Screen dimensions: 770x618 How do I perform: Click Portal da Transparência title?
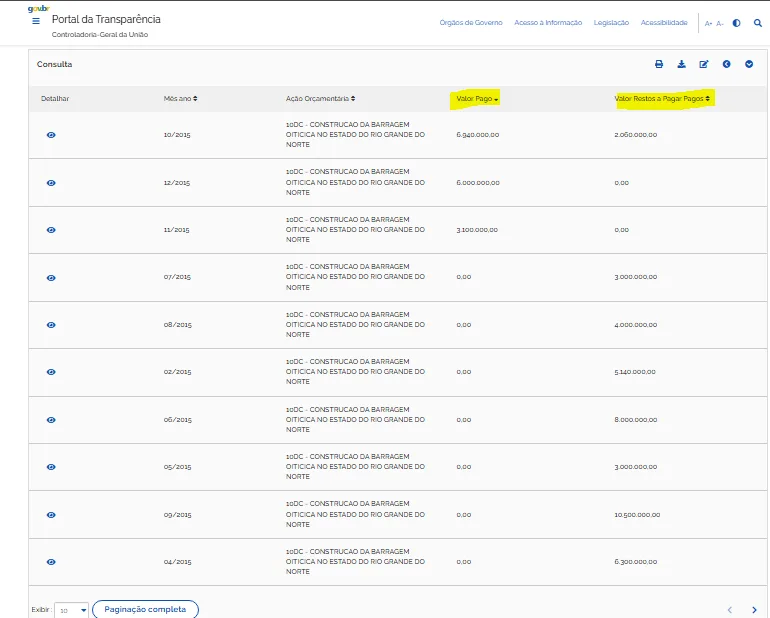[x=106, y=19]
